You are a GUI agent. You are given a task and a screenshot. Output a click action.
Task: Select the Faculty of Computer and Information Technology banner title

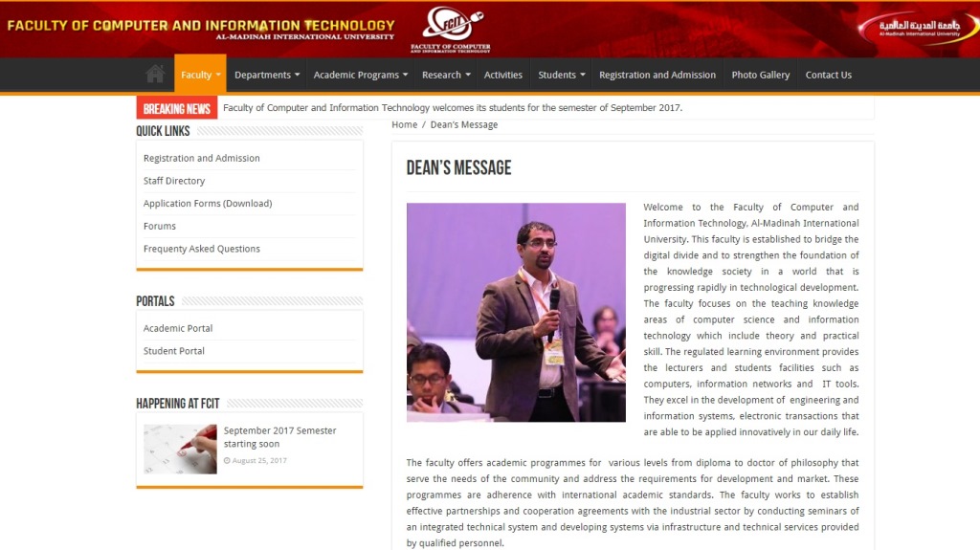click(201, 26)
